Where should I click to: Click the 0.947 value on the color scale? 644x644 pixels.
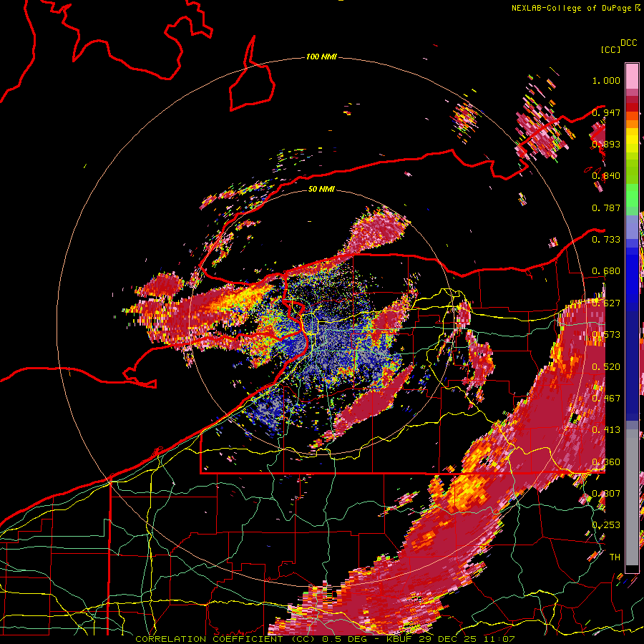(606, 112)
